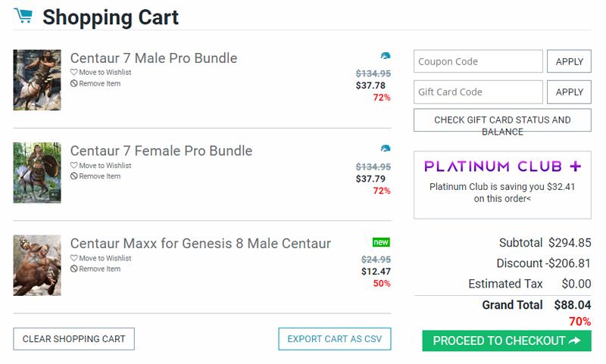Click the green new badge on Centaur Maxx

coord(381,242)
